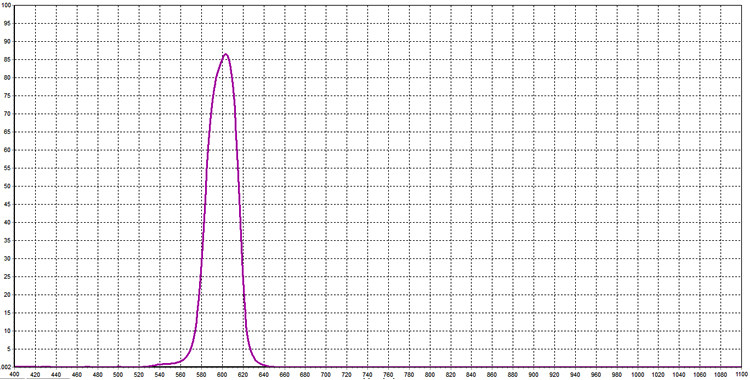Viewport: 750px width, 380px height.
Task: Select the 25 label on the y-axis
Action: 8,277
